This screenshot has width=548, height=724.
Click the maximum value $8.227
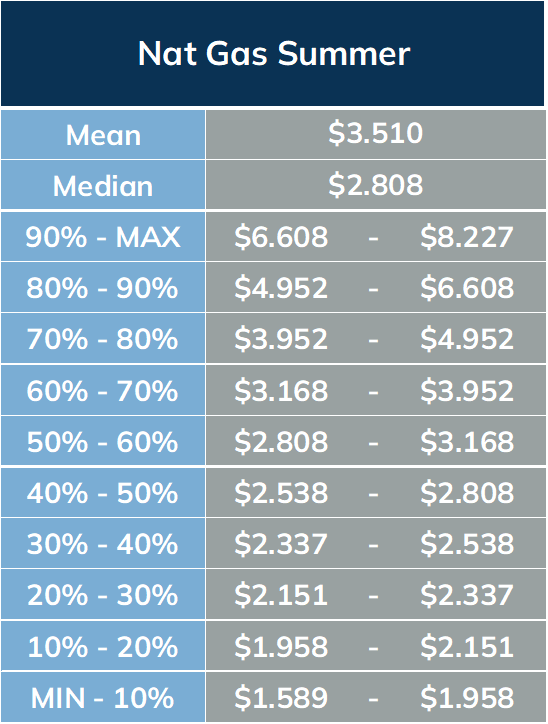(467, 237)
